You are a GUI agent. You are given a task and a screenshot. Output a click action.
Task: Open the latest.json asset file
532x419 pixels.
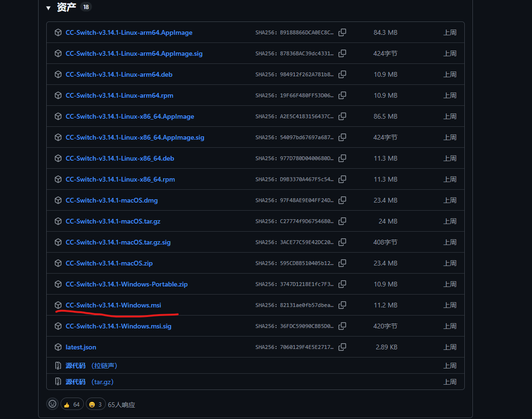[x=81, y=347]
